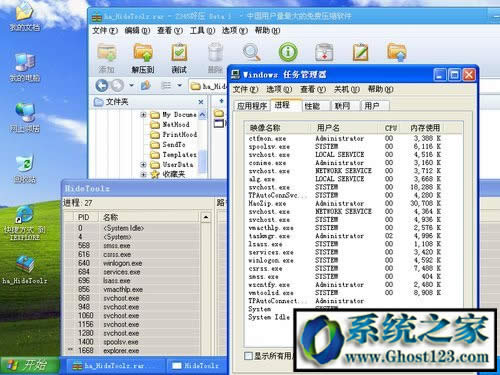Open My Documents desktop icon
The width and height of the screenshot is (500, 375).
tap(25, 16)
